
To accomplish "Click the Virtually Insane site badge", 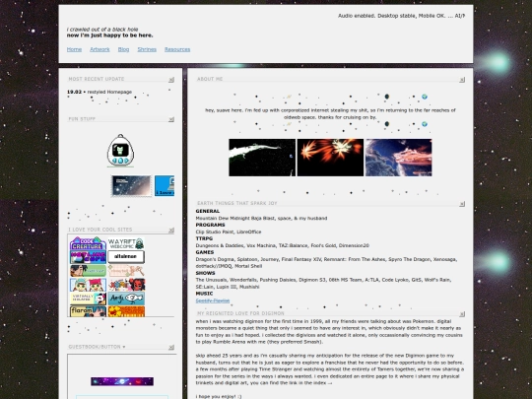I will [x=88, y=299].
